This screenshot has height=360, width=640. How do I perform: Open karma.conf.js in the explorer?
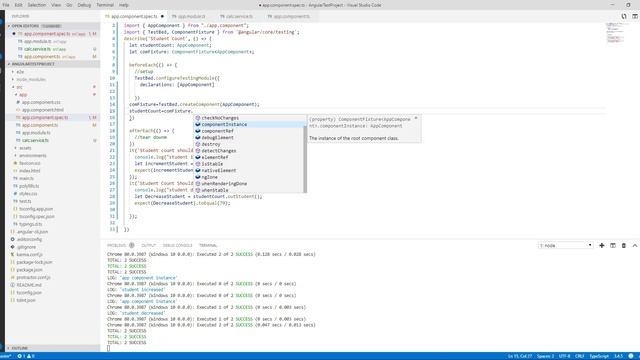click(x=28, y=254)
